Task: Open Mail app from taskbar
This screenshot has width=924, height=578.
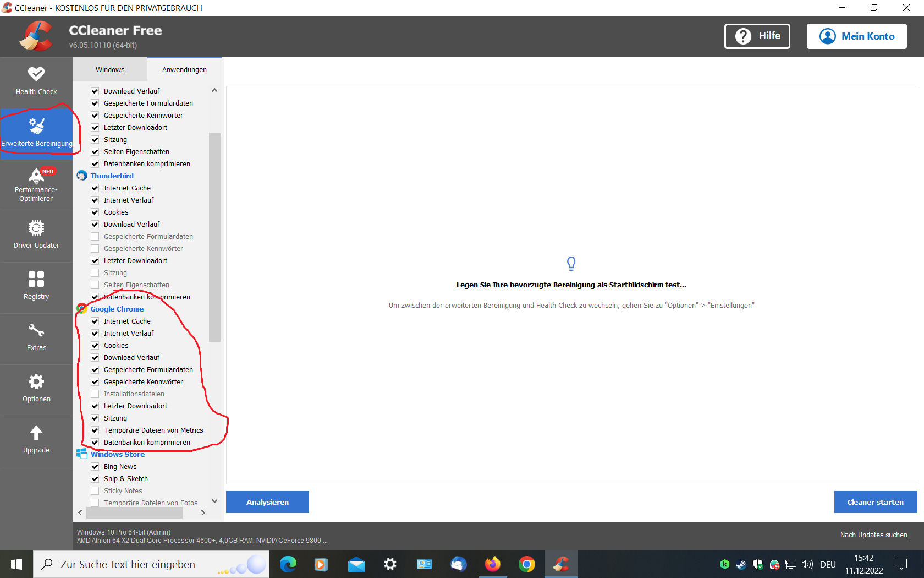Action: coord(356,564)
